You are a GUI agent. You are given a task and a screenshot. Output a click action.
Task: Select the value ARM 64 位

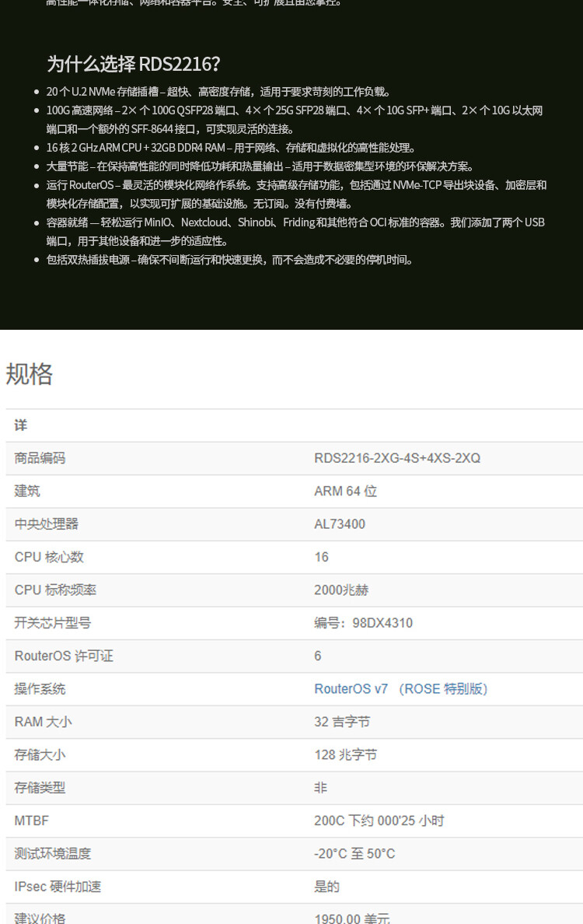tap(346, 491)
